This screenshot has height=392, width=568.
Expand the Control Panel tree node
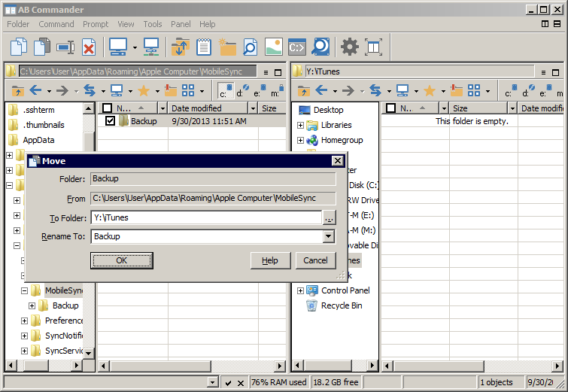300,290
